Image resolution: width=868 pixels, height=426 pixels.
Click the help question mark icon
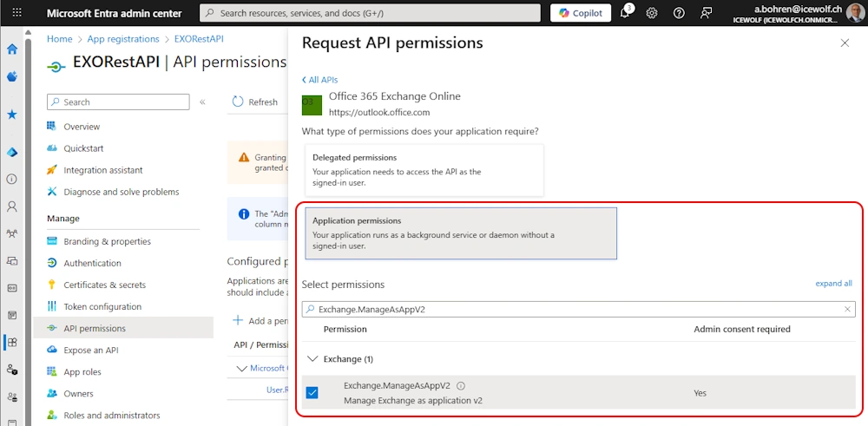pos(679,13)
